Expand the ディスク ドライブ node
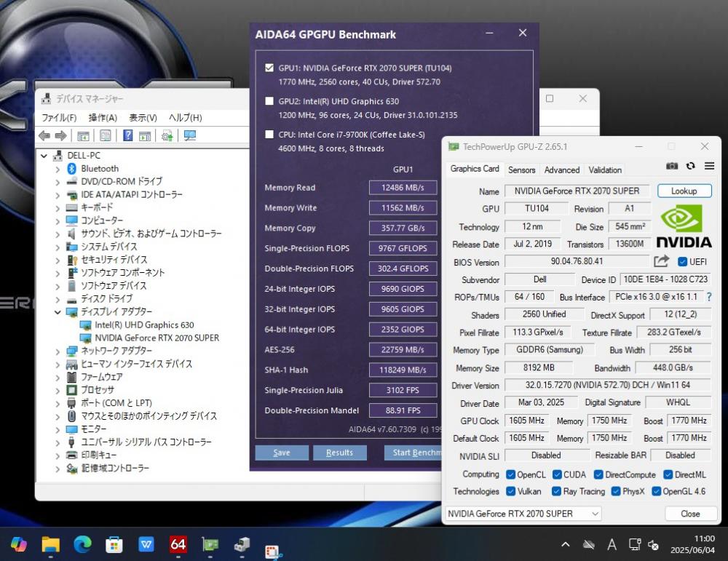Viewport: 728px width, 561px height. pos(58,299)
